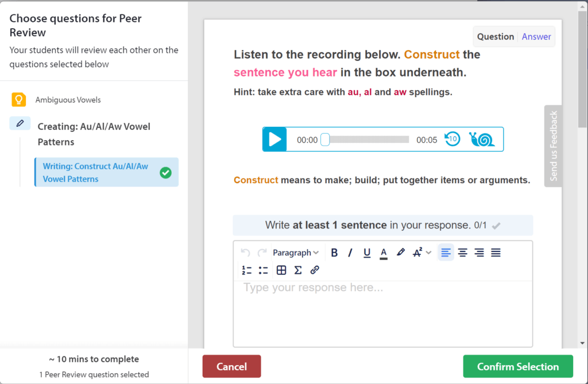Open the font color tool
The image size is (588, 384).
tap(383, 253)
